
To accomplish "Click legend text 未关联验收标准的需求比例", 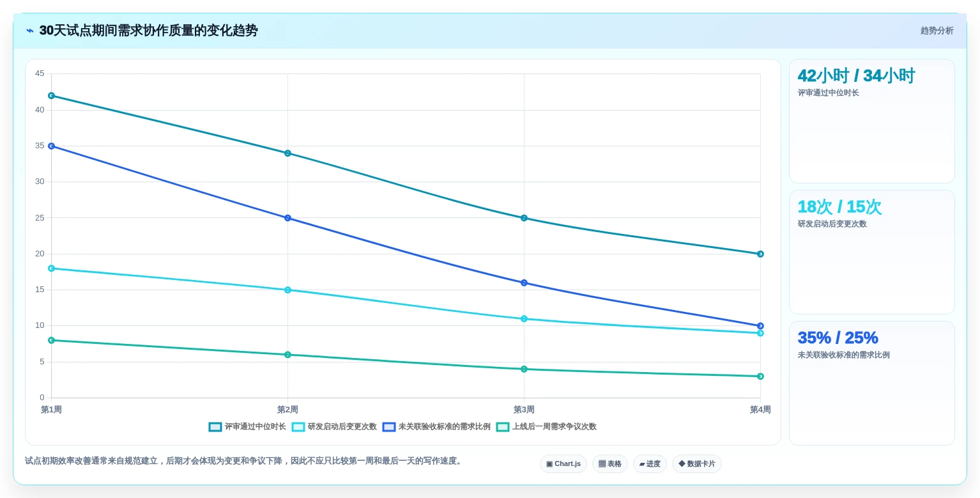I will (x=445, y=427).
